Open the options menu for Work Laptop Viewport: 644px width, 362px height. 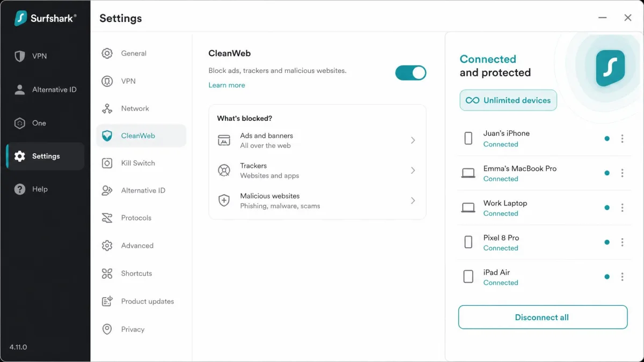click(x=622, y=208)
